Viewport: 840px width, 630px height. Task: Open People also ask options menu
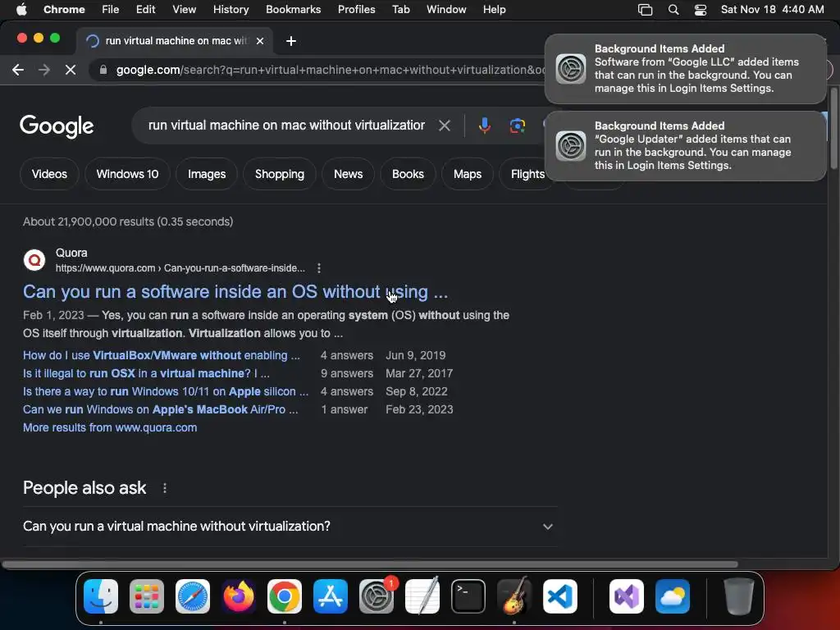(164, 488)
